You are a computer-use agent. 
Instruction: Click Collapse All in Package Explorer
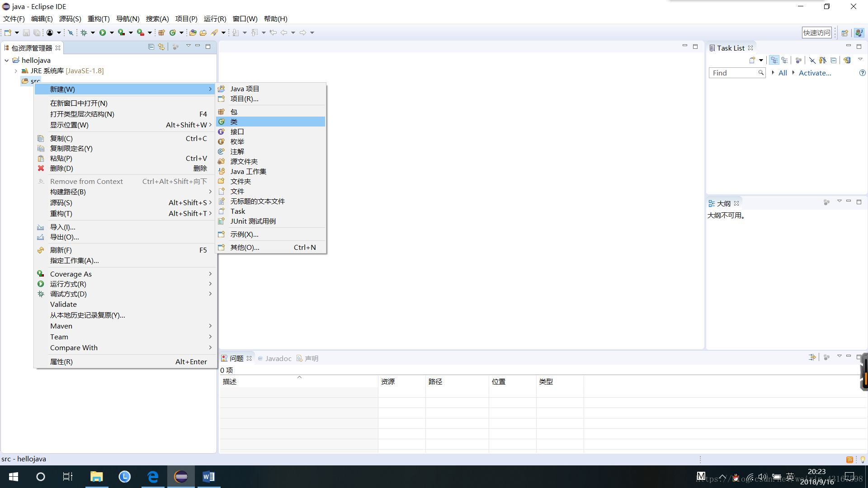coord(151,47)
